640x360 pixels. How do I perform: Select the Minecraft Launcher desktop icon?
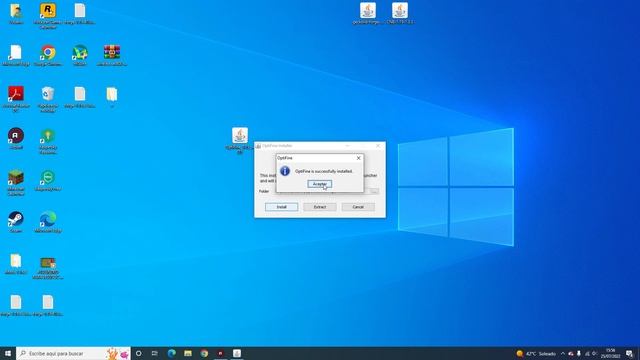pos(16,182)
